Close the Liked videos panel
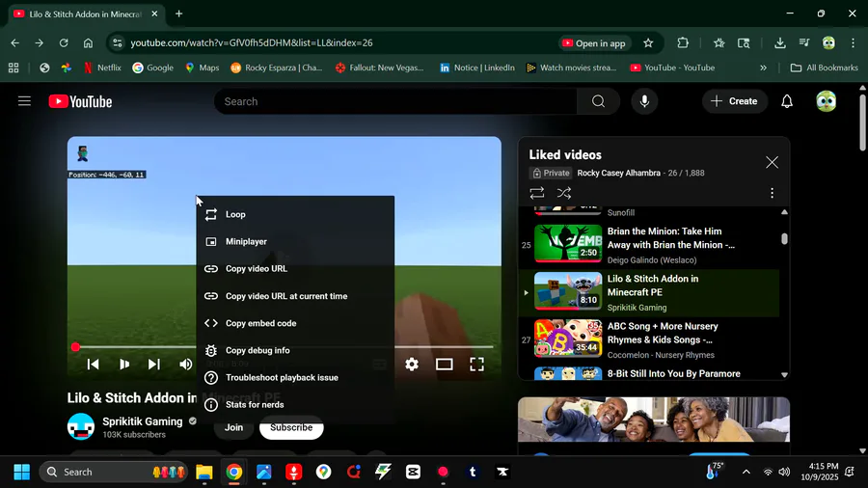 [772, 162]
